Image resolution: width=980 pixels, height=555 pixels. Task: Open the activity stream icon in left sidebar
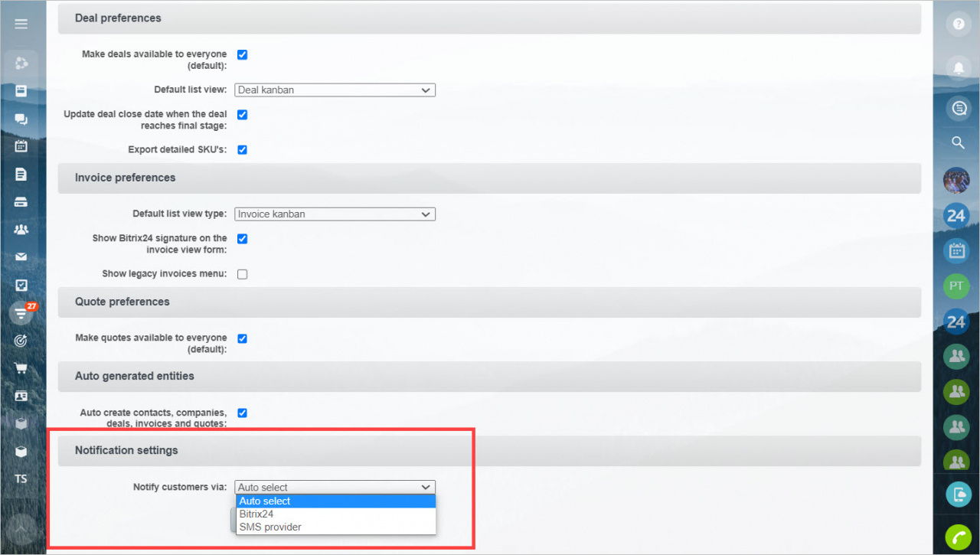[x=21, y=63]
